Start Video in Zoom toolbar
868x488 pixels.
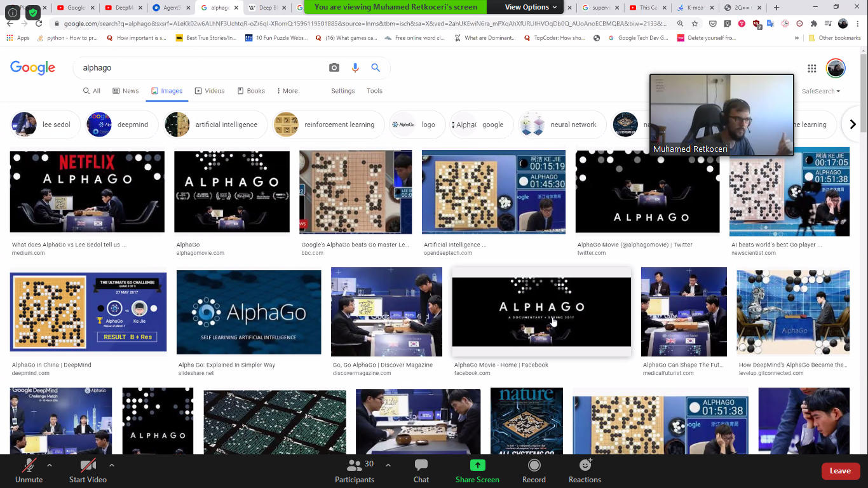88,471
